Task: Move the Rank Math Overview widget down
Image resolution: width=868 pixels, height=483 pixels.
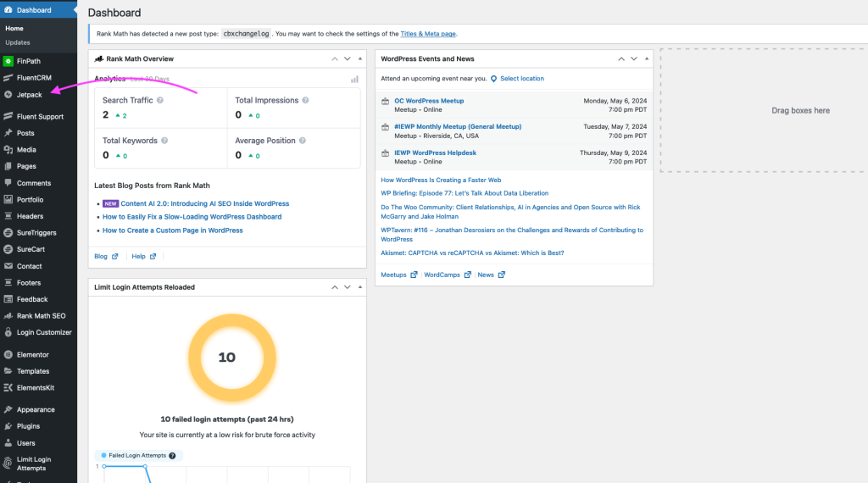Action: (347, 59)
